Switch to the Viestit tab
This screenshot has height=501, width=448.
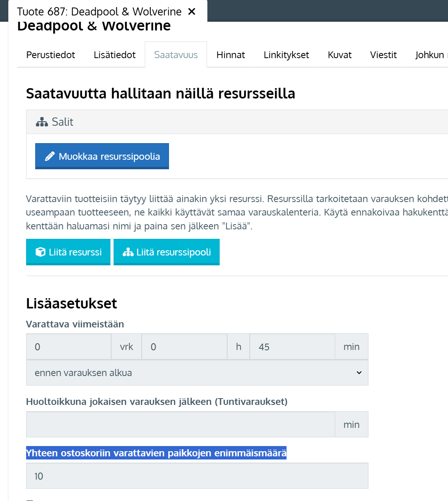click(x=383, y=55)
